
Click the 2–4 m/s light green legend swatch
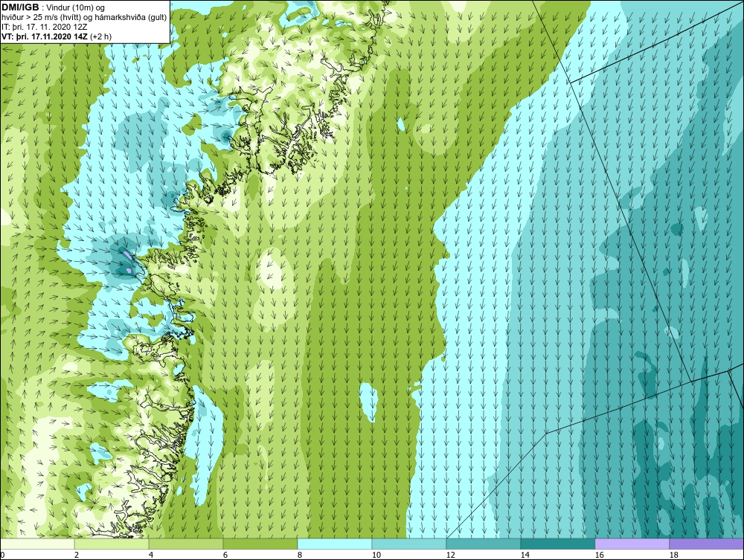(112, 544)
